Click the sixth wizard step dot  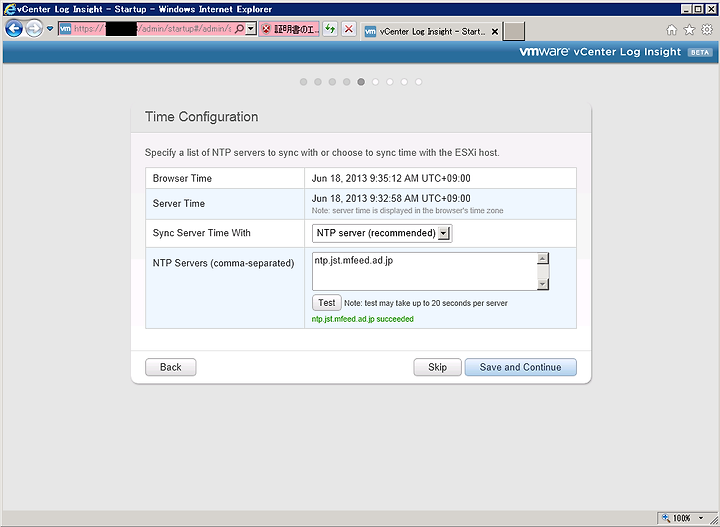(376, 82)
